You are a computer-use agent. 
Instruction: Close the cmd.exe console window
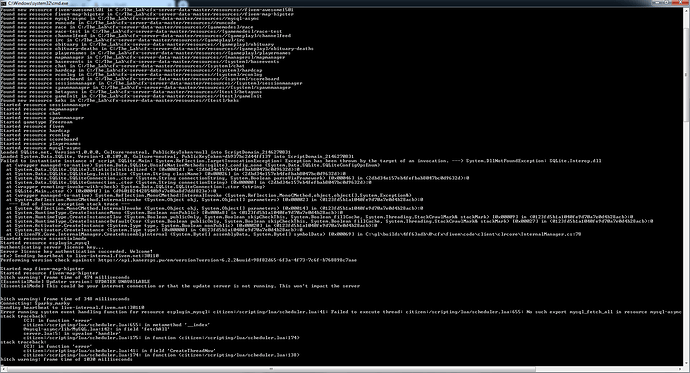coord(681,3)
